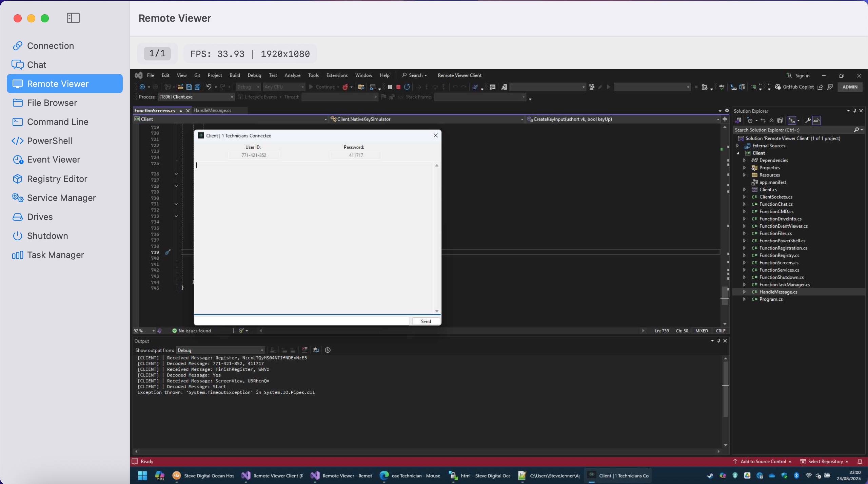Open the Connection section in sidebar

[x=64, y=46]
